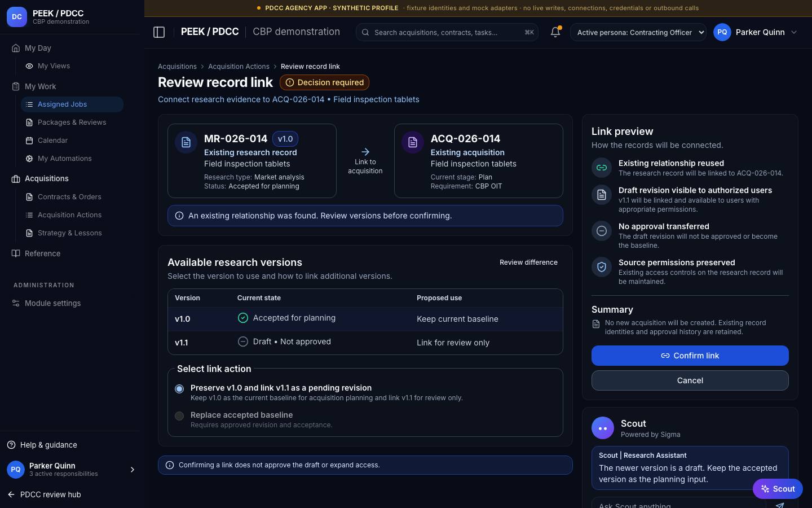Click the info icon in relationship found banner

pyautogui.click(x=179, y=216)
